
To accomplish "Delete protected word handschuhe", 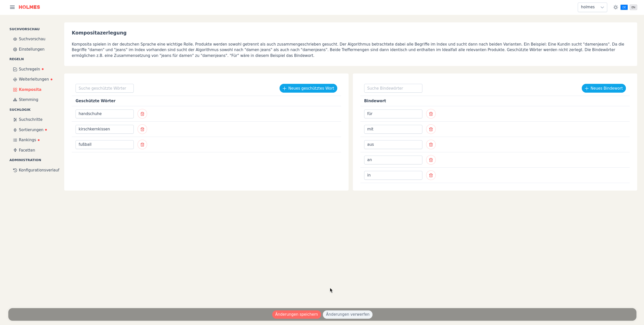I will (x=142, y=114).
